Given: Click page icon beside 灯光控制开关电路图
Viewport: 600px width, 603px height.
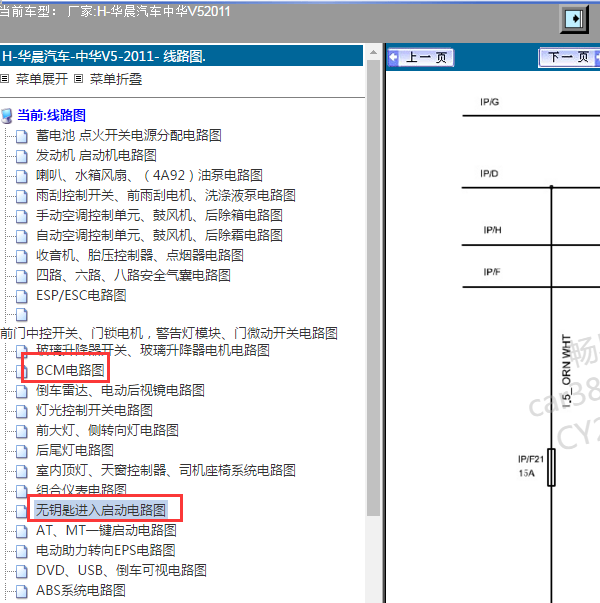Looking at the screenshot, I should (22, 411).
